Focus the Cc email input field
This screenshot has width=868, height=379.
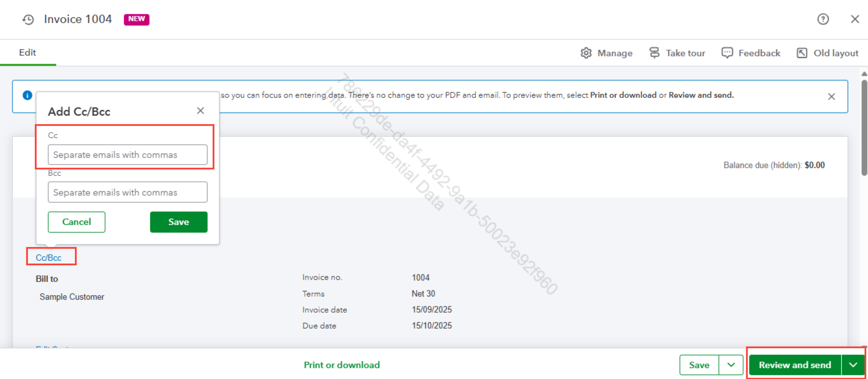click(x=128, y=155)
